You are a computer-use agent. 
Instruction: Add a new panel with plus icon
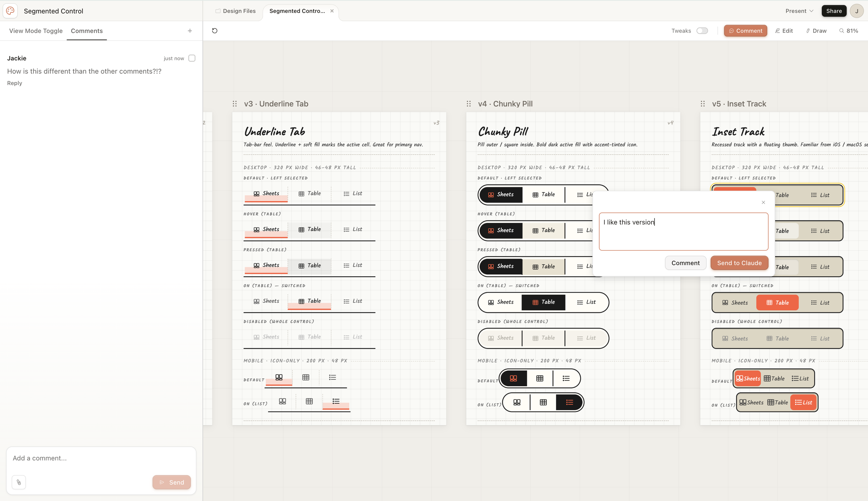pos(190,31)
